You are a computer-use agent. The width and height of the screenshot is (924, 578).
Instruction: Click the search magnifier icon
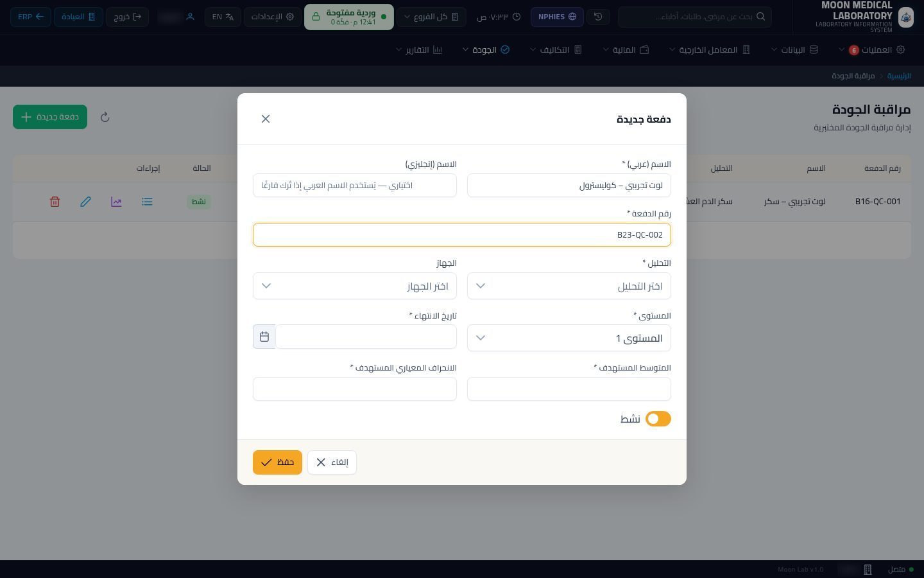pyautogui.click(x=761, y=17)
